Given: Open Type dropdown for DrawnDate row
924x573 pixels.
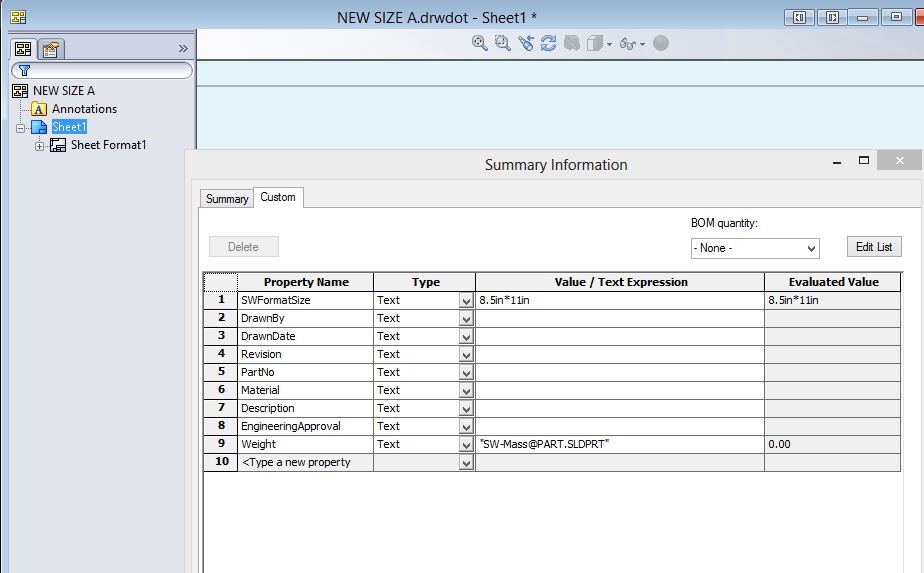Looking at the screenshot, I should click(x=466, y=337).
